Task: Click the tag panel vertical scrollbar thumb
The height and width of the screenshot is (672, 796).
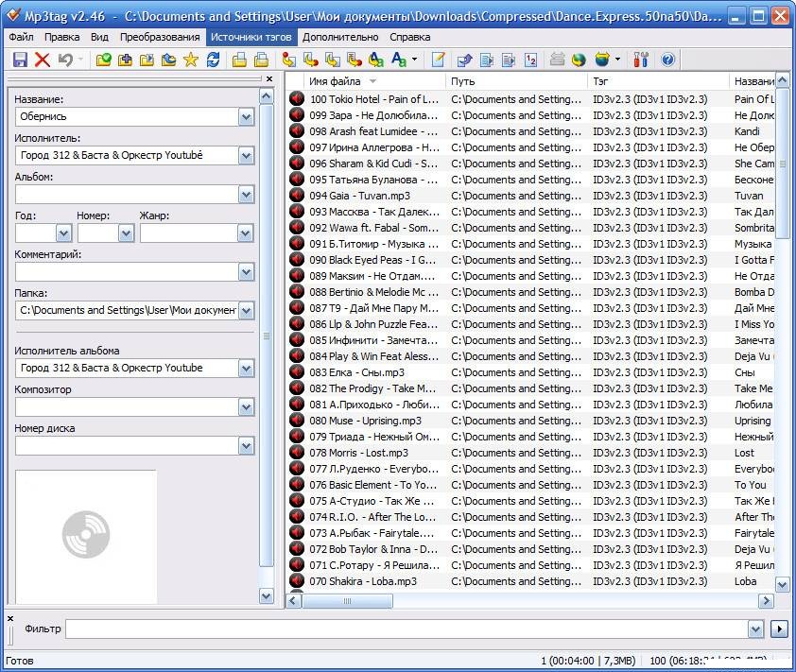Action: 267,336
